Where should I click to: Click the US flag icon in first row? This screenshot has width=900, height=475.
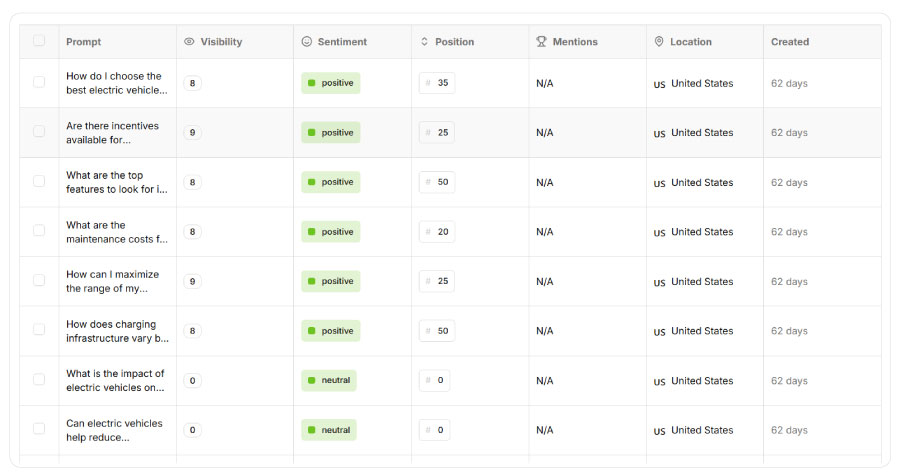coord(659,84)
